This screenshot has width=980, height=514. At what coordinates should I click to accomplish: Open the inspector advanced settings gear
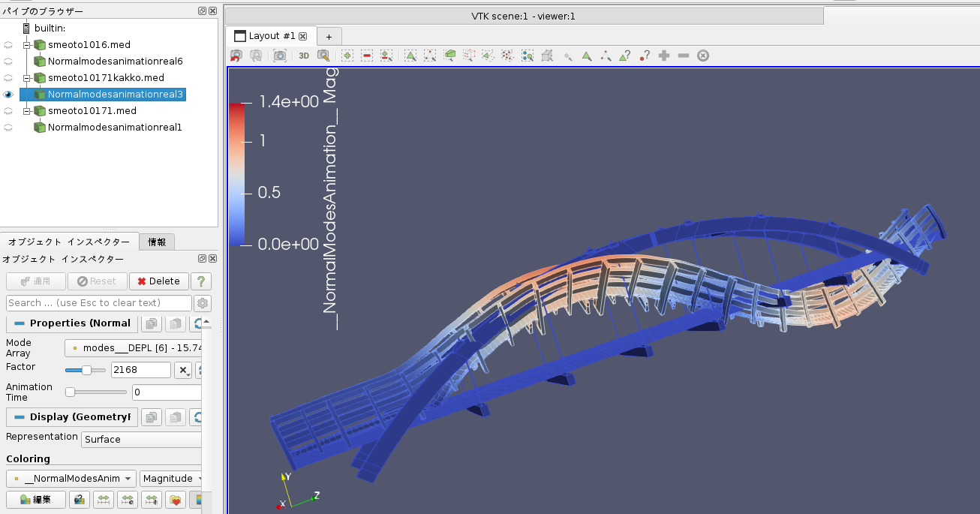tap(202, 303)
